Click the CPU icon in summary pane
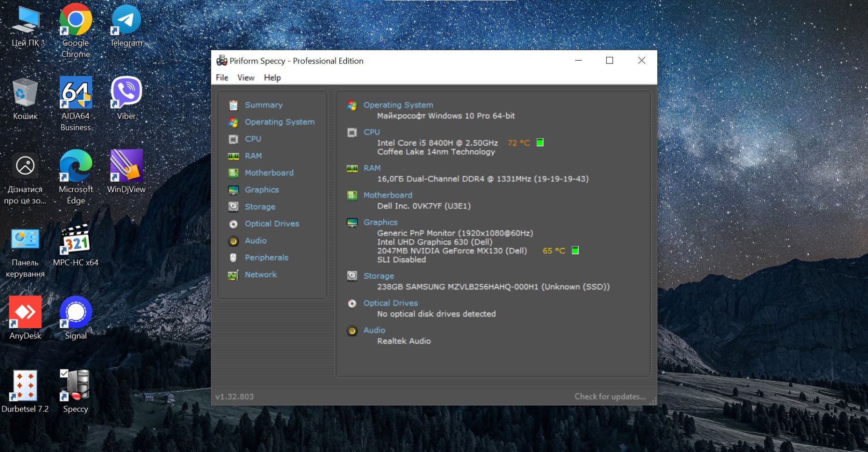Screen dimensions: 868x452 tap(352, 133)
